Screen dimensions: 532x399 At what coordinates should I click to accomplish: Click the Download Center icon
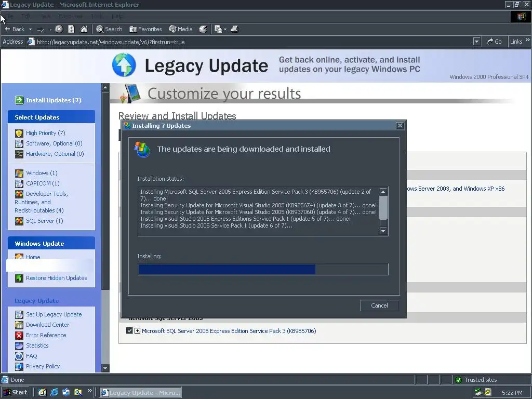[19, 325]
